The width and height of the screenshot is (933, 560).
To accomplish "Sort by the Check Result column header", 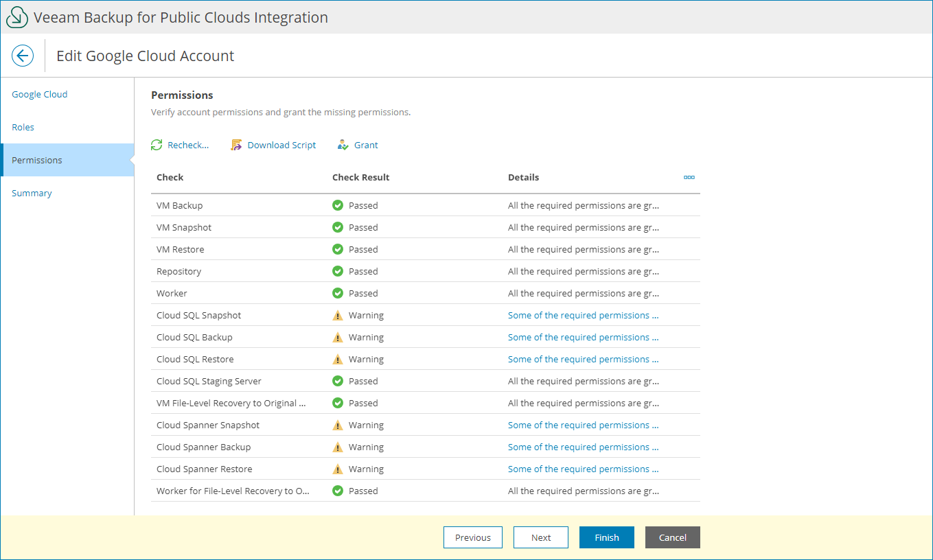I will (361, 177).
